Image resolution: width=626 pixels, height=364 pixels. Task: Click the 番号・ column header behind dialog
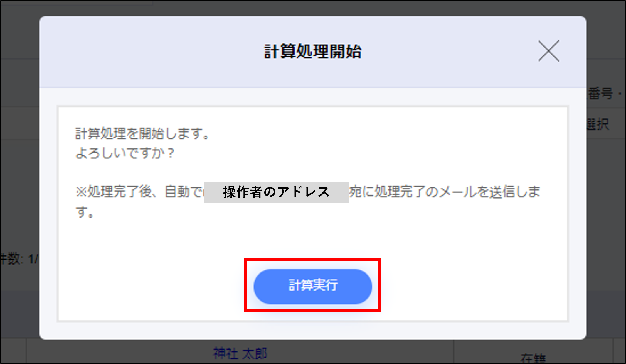point(605,94)
